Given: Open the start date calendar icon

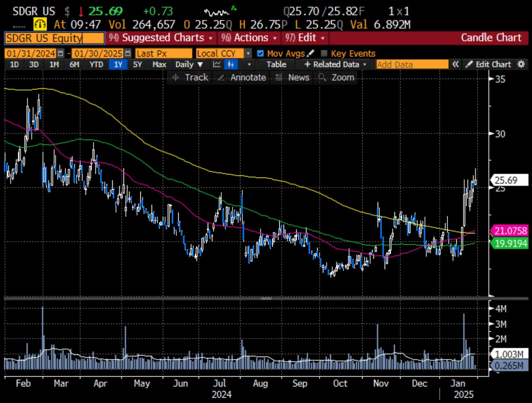Looking at the screenshot, I should (60, 53).
